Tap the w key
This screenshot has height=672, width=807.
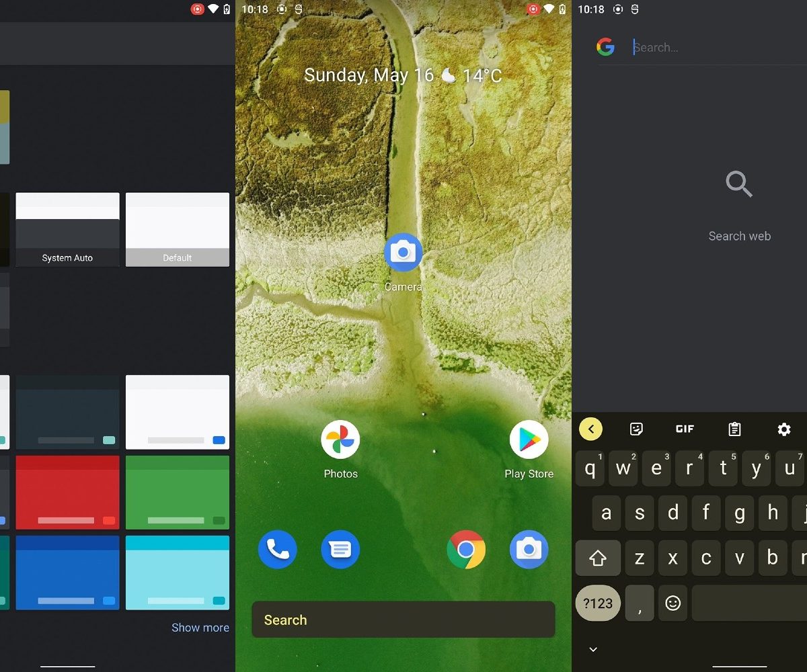click(x=623, y=468)
